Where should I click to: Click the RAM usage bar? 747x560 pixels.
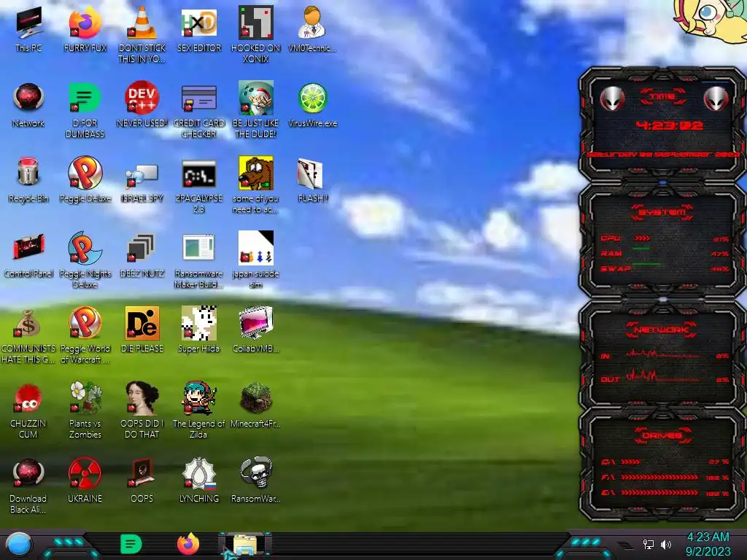(640, 249)
